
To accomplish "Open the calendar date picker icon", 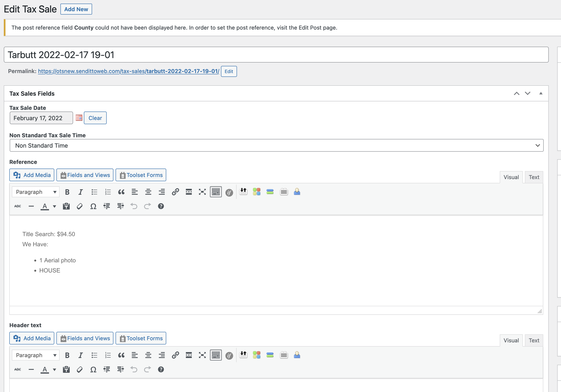I will [79, 118].
